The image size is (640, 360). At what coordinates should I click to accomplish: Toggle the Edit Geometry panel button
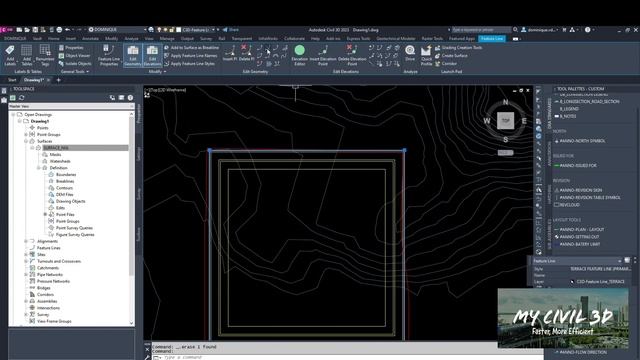coord(133,56)
